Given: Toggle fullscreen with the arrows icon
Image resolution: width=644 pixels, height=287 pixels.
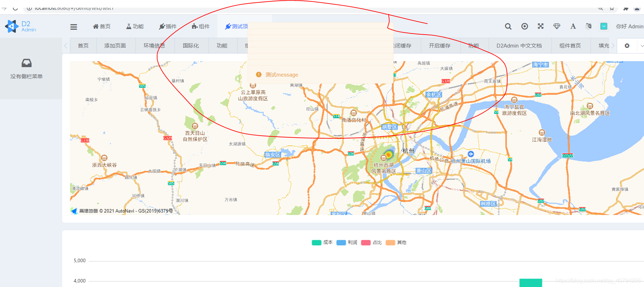Looking at the screenshot, I should click(x=541, y=26).
